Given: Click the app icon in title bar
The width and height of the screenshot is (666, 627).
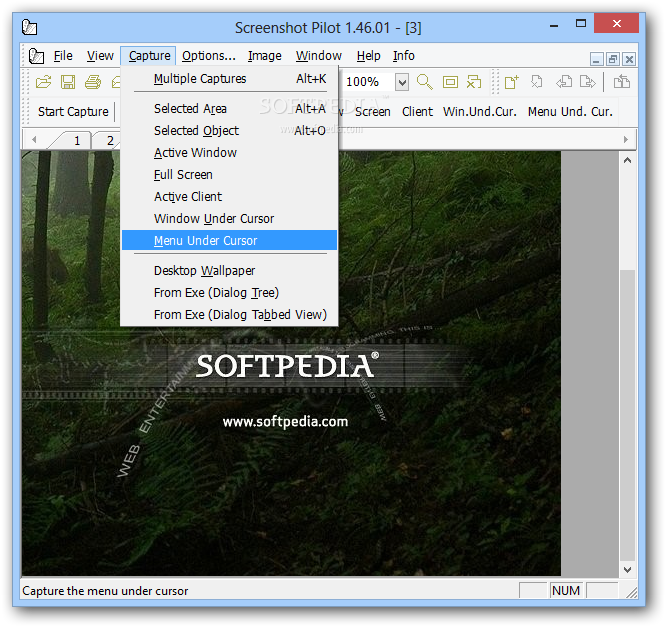Looking at the screenshot, I should (29, 27).
